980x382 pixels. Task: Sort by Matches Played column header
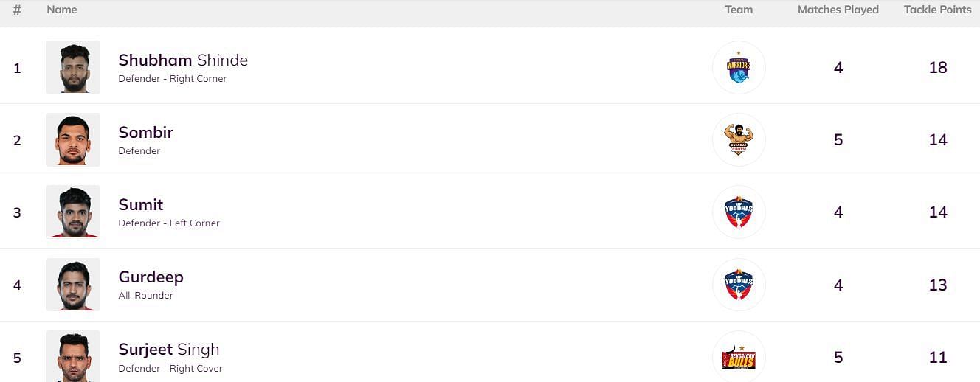pyautogui.click(x=838, y=10)
